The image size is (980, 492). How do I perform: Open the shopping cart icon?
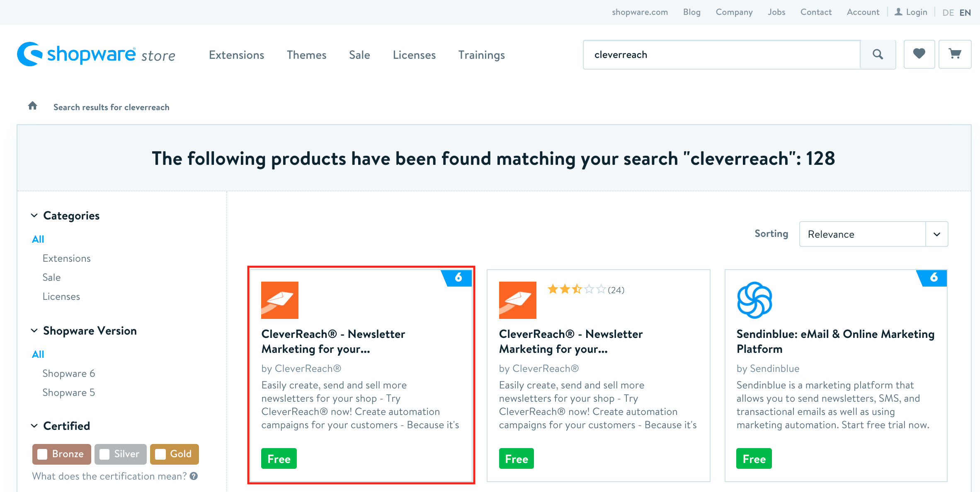(x=955, y=54)
